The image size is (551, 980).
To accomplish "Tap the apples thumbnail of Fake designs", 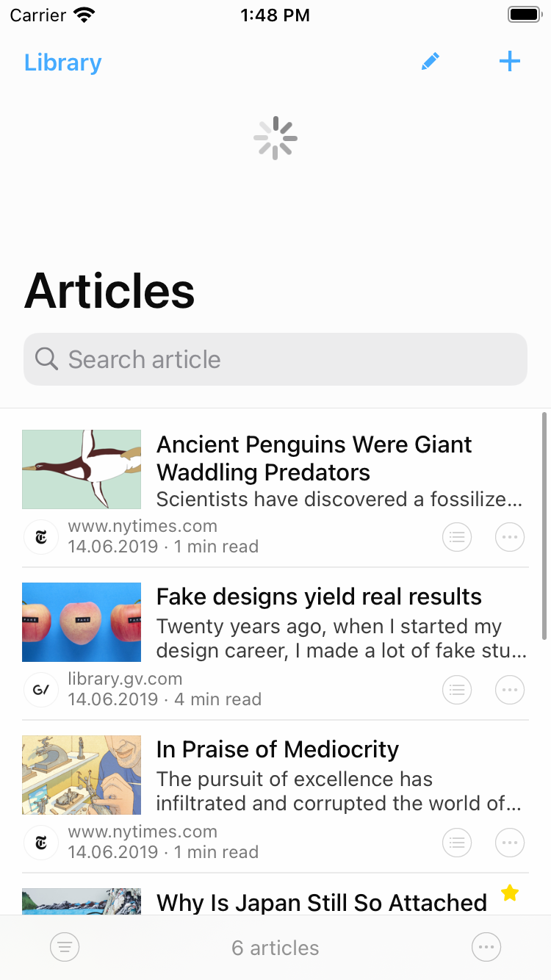I will tap(82, 622).
